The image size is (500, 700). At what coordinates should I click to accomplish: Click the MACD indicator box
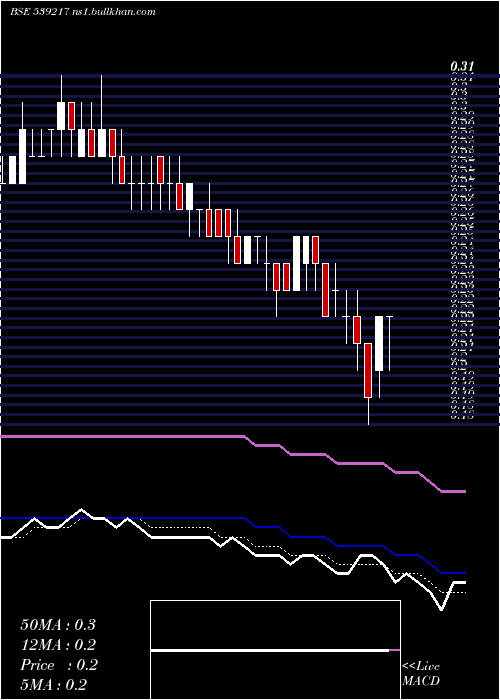click(275, 650)
